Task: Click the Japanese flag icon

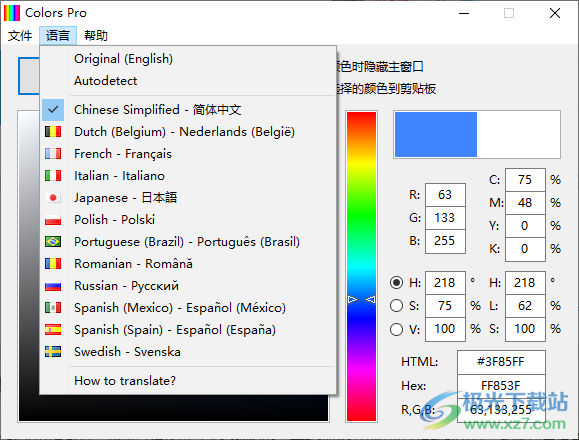Action: (53, 198)
